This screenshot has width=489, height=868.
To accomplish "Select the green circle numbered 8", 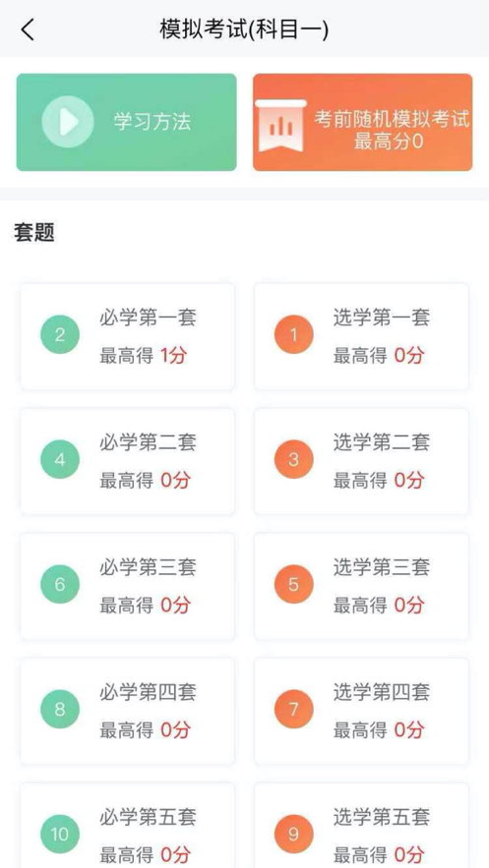I will click(x=60, y=709).
